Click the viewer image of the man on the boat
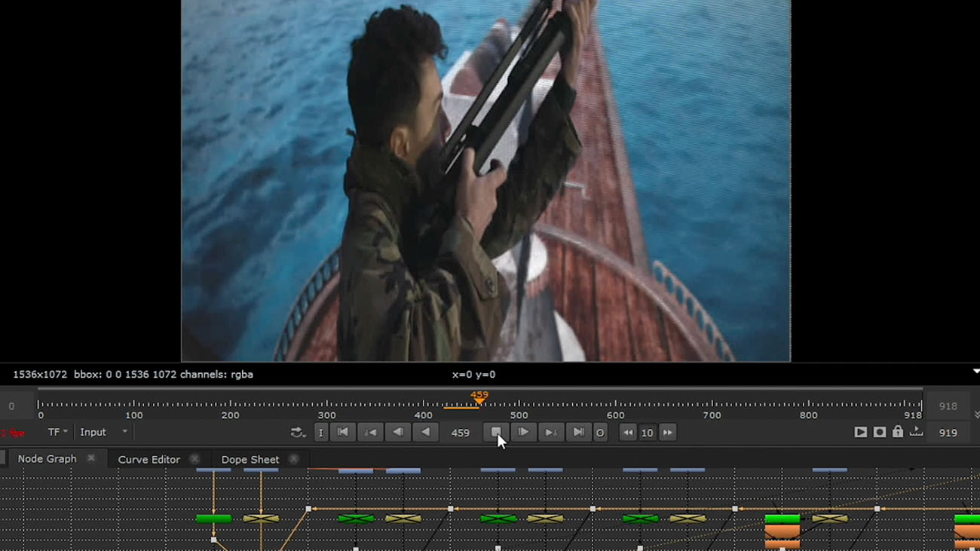This screenshot has width=980, height=551. point(485,181)
